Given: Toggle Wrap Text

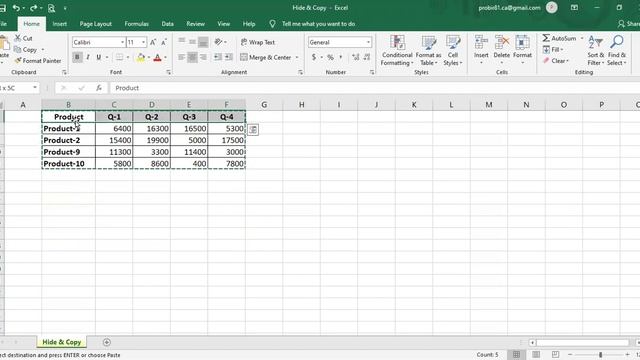Looking at the screenshot, I should 258,42.
